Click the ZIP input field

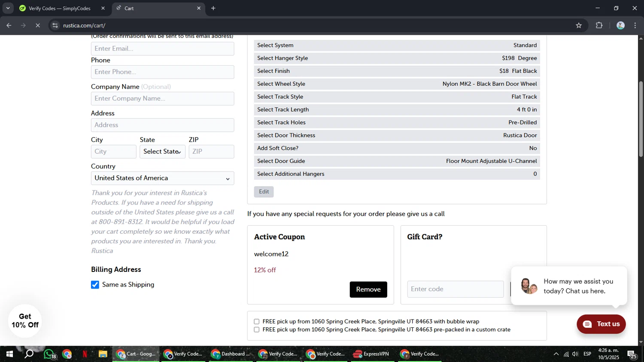point(212,151)
